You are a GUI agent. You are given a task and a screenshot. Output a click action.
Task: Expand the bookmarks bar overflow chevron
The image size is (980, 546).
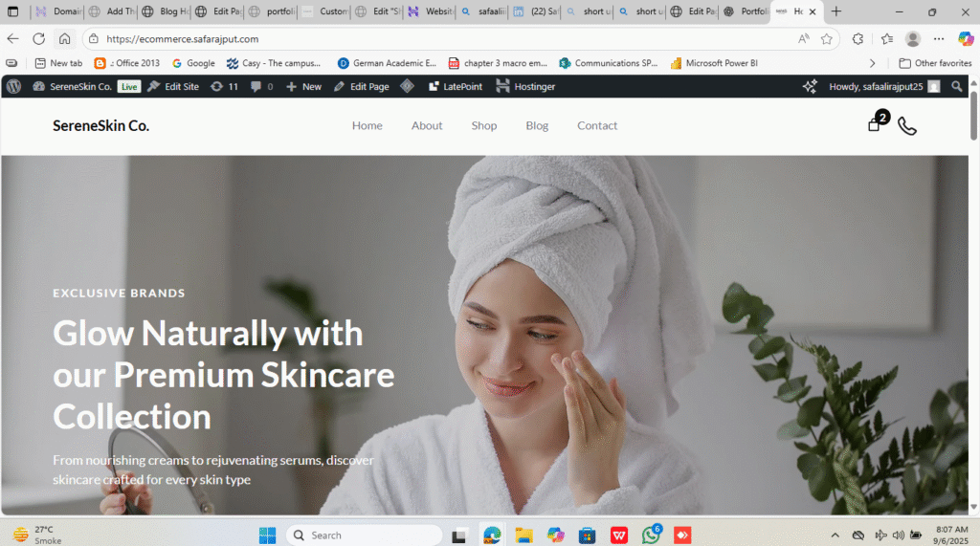872,63
